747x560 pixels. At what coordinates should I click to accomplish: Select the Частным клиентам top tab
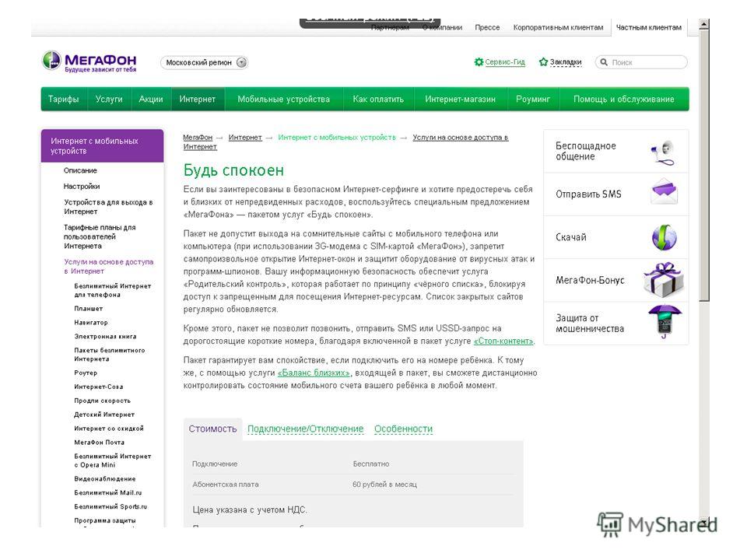click(x=648, y=27)
